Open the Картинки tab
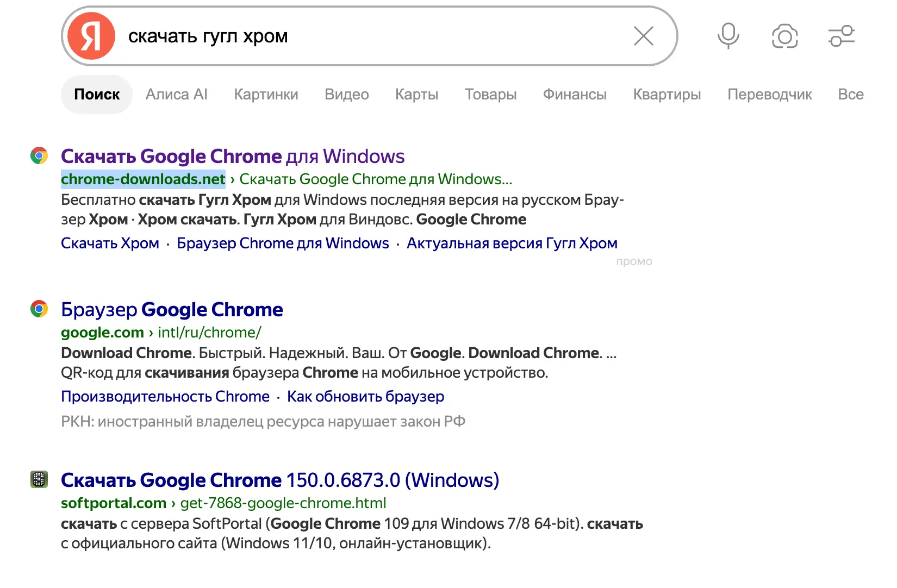897x588 pixels. (x=266, y=95)
